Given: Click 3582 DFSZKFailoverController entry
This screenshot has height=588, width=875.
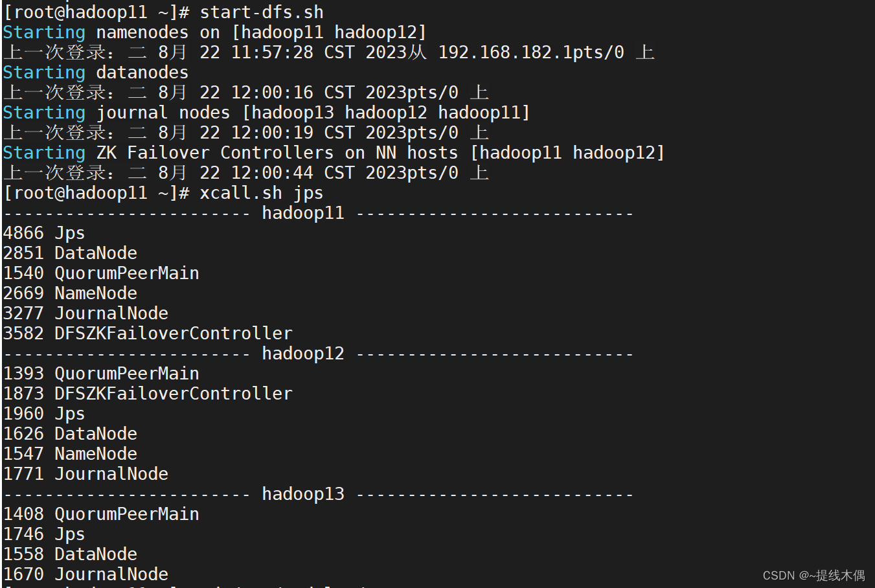Looking at the screenshot, I should pyautogui.click(x=148, y=334).
